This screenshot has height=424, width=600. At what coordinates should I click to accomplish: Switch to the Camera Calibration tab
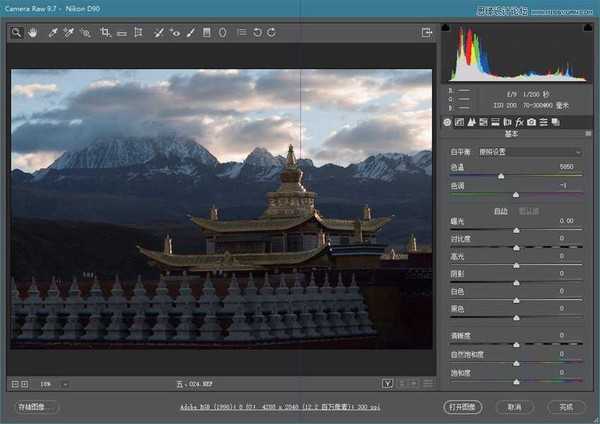[532, 122]
